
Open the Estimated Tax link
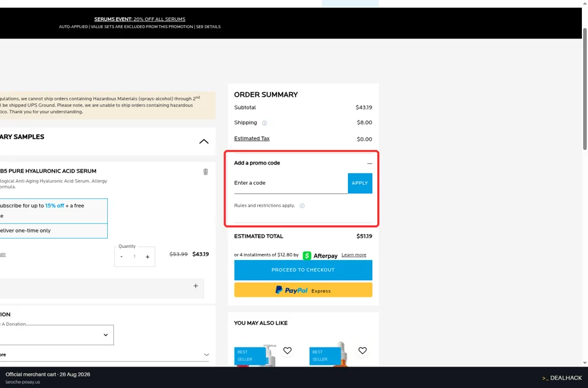[x=252, y=138]
